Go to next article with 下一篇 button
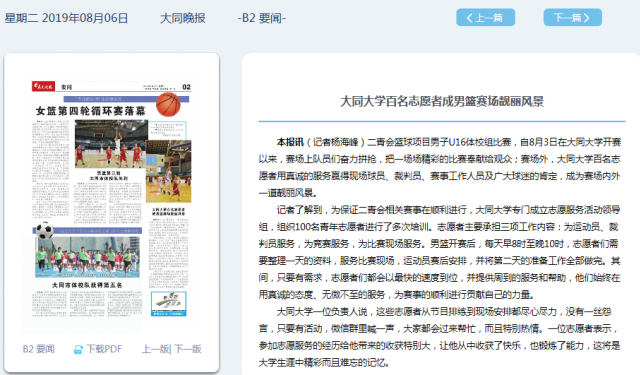Viewport: 640px width, 375px height. click(572, 18)
